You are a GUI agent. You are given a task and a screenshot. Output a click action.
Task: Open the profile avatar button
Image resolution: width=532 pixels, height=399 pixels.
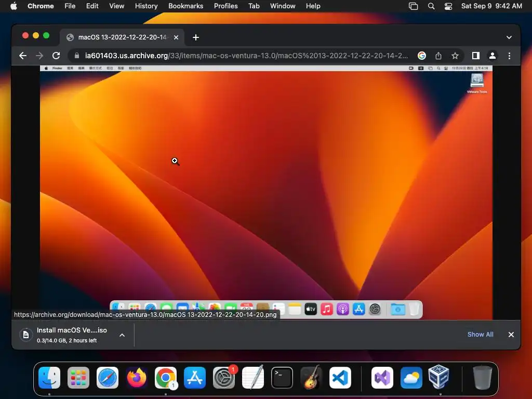[x=493, y=56]
